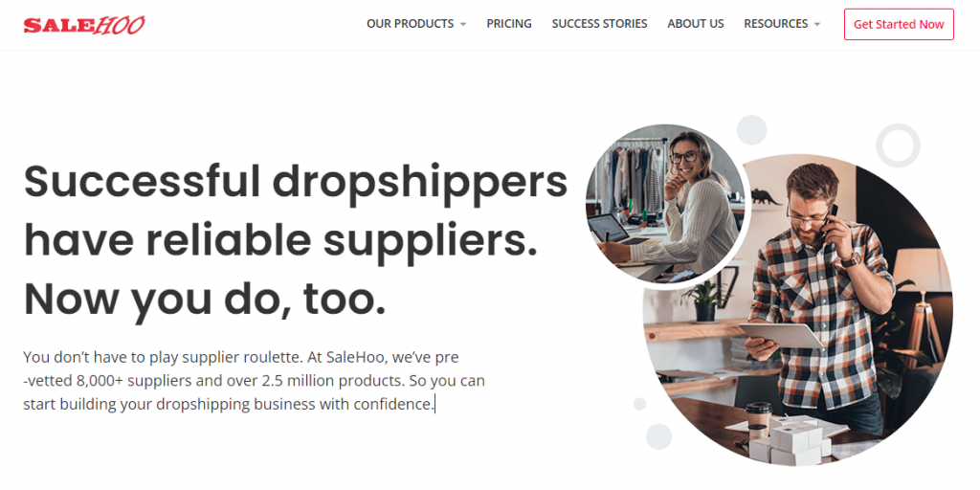The width and height of the screenshot is (980, 490).
Task: Select the photo of the man on the phone
Action: pyautogui.click(x=797, y=310)
